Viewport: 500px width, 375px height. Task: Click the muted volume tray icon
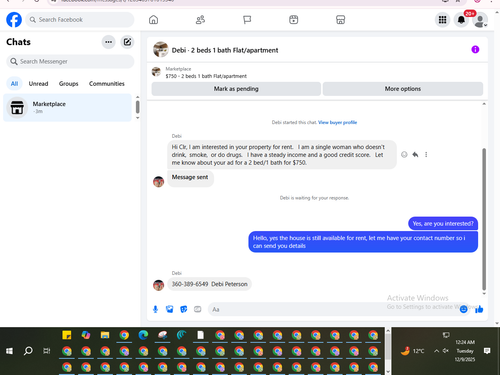click(446, 351)
